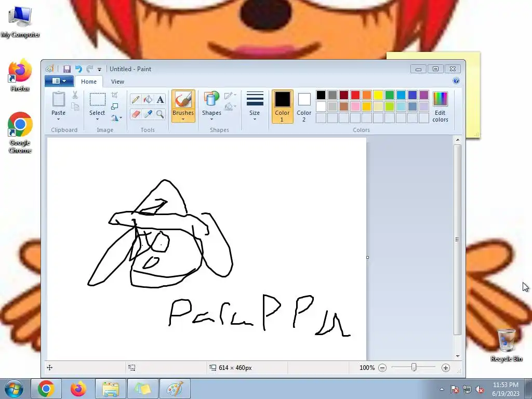Click the Resize icon in Image group
Screen dimensions: 532x399
(x=115, y=107)
